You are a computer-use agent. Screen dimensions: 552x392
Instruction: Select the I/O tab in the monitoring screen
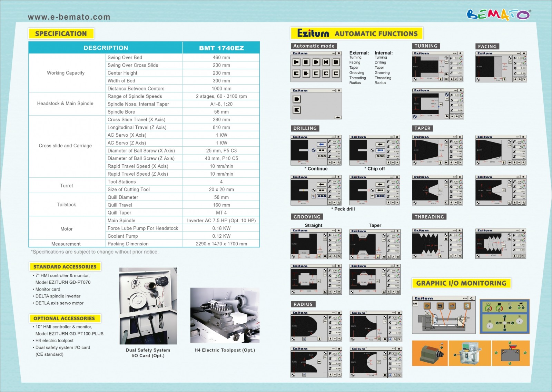pyautogui.click(x=415, y=304)
